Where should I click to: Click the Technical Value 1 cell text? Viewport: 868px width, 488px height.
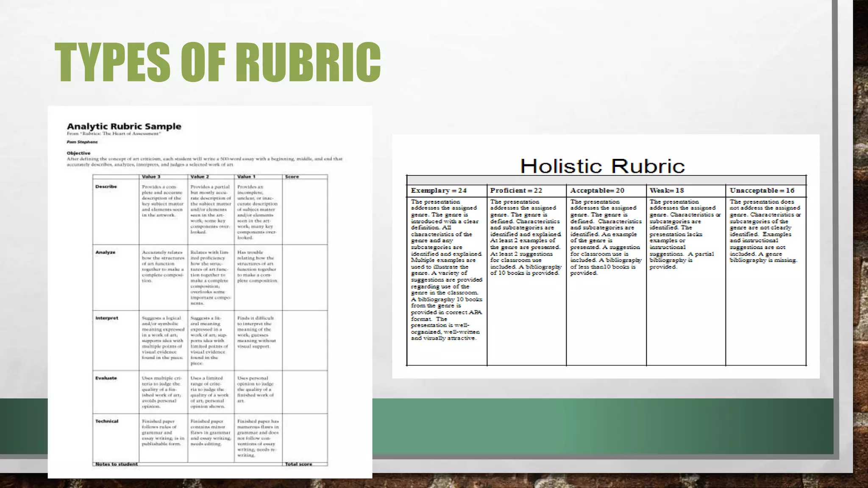tap(258, 438)
